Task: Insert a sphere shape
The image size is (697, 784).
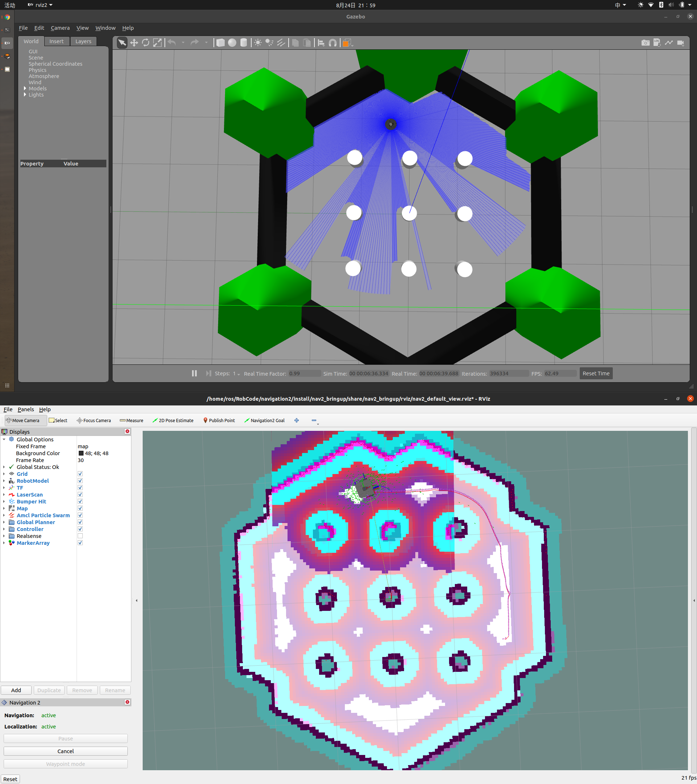Action: coord(232,42)
